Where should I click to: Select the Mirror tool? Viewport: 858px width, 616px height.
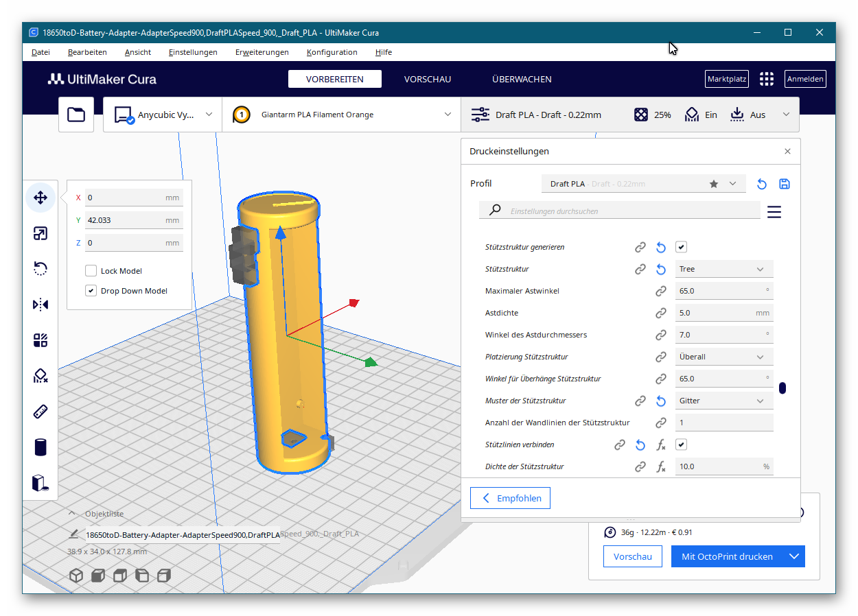point(40,305)
